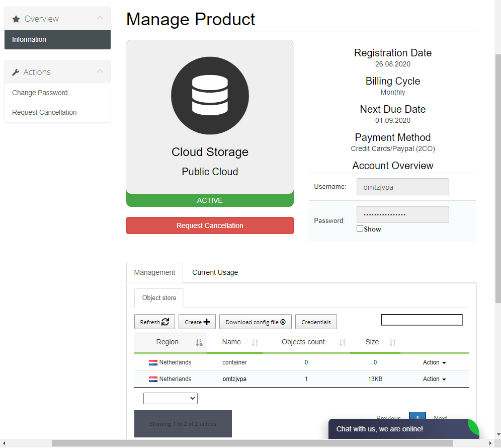This screenshot has height=448, width=501.
Task: Click the Region column sort icon
Action: point(199,343)
